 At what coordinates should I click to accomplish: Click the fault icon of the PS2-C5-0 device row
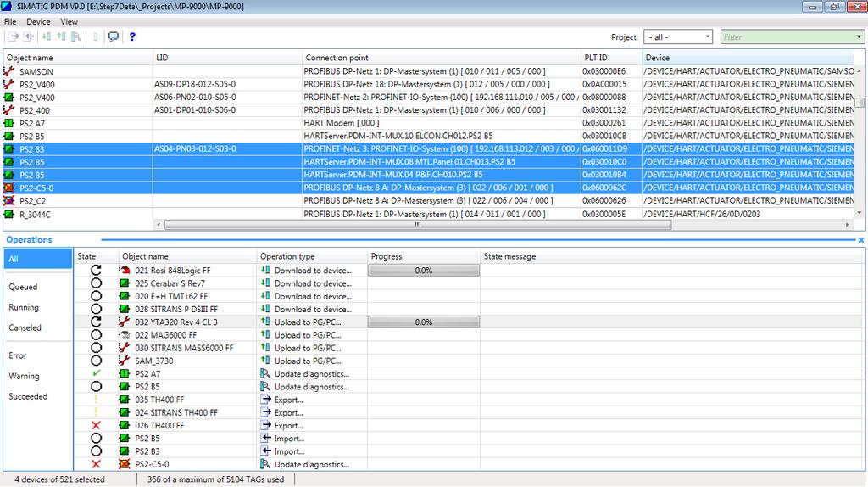coord(8,188)
